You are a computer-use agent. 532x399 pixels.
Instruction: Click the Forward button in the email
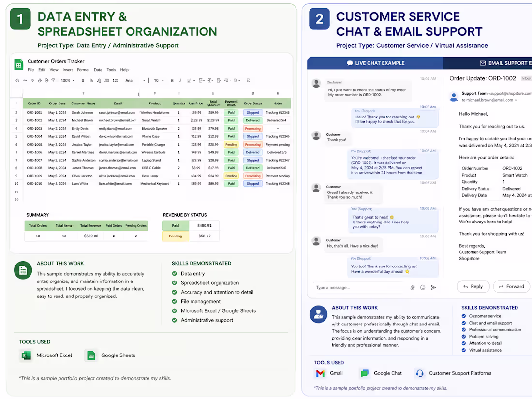pos(511,287)
